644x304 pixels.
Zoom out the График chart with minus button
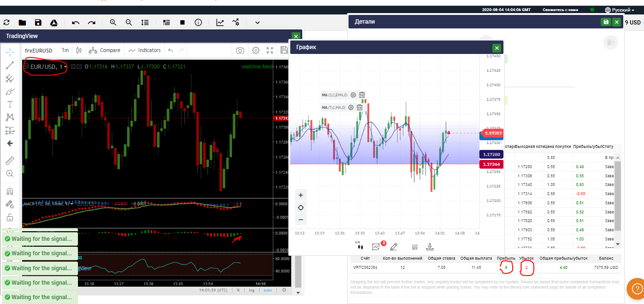(301, 220)
